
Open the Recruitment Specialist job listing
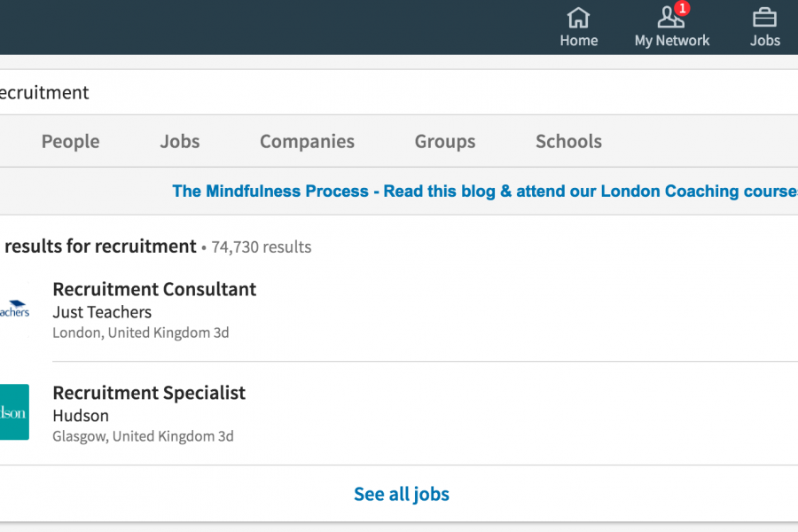(149, 393)
